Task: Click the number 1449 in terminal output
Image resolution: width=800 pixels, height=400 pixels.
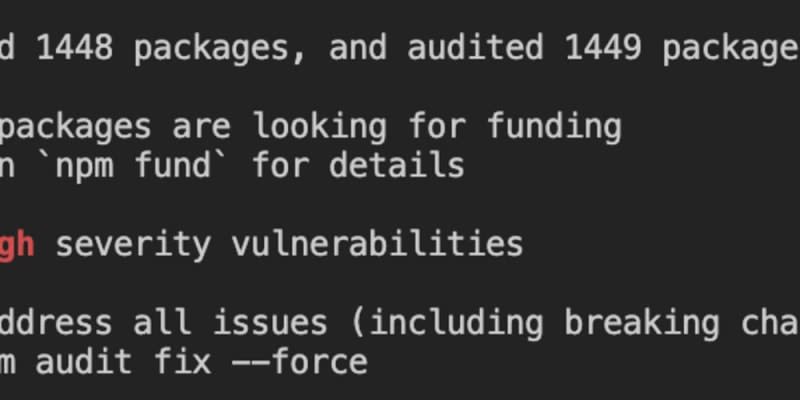Action: [603, 48]
